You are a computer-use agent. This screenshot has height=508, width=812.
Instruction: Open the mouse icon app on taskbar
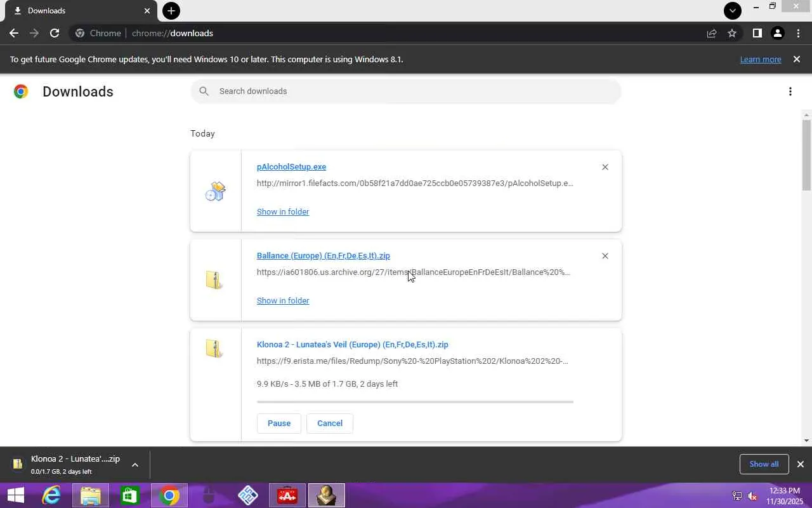(209, 495)
